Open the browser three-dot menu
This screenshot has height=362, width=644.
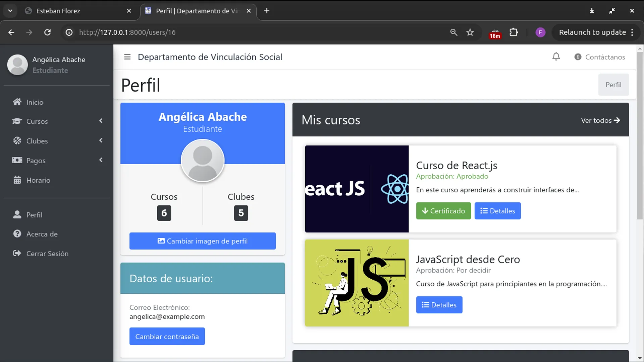(632, 33)
